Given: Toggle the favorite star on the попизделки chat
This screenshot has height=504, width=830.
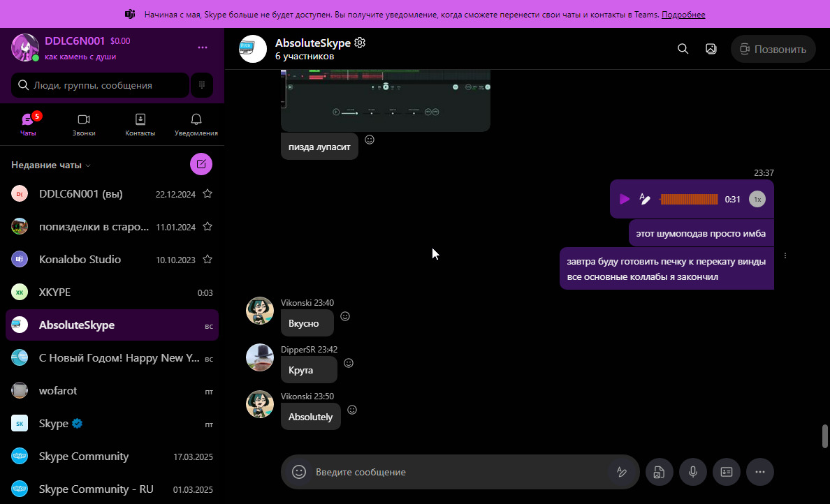Looking at the screenshot, I should coord(207,226).
